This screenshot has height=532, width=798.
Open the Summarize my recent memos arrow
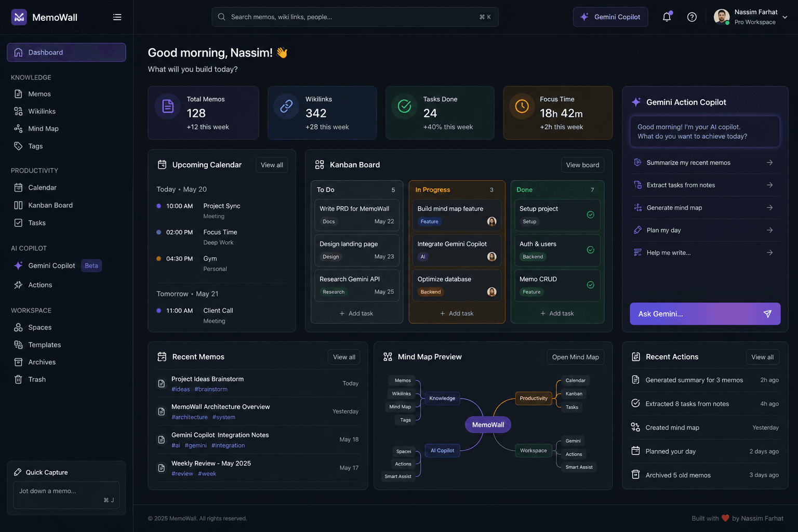click(x=769, y=163)
